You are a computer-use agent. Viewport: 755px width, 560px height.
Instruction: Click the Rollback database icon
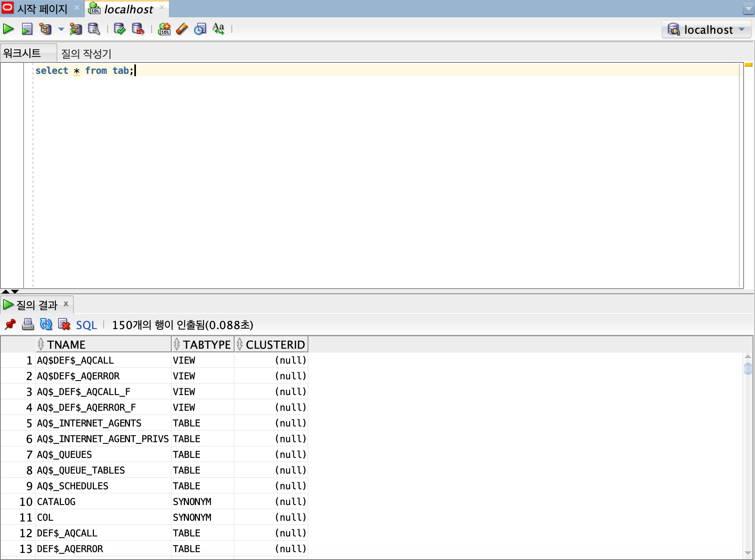point(138,29)
